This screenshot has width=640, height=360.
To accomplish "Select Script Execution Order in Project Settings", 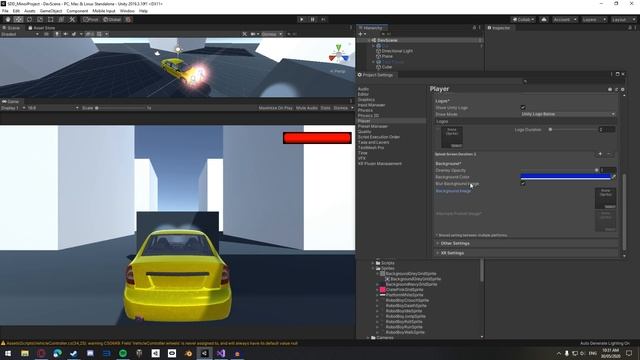I will [x=379, y=137].
